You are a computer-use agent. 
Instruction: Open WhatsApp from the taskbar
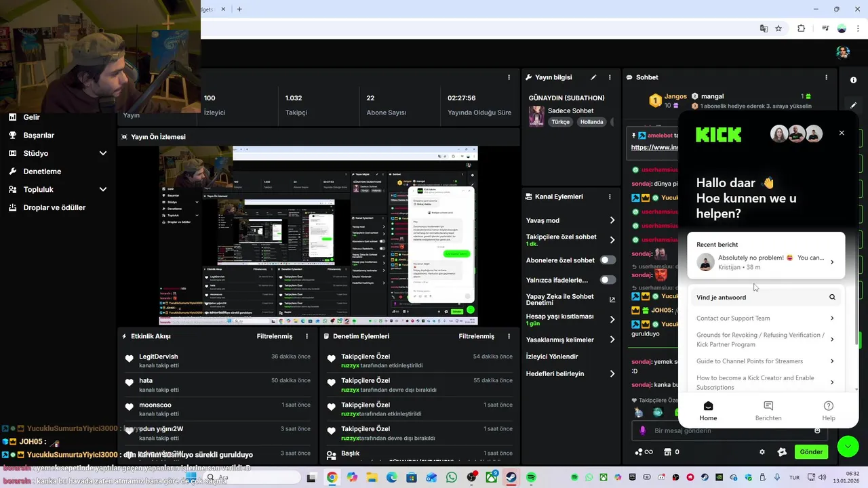pyautogui.click(x=452, y=478)
